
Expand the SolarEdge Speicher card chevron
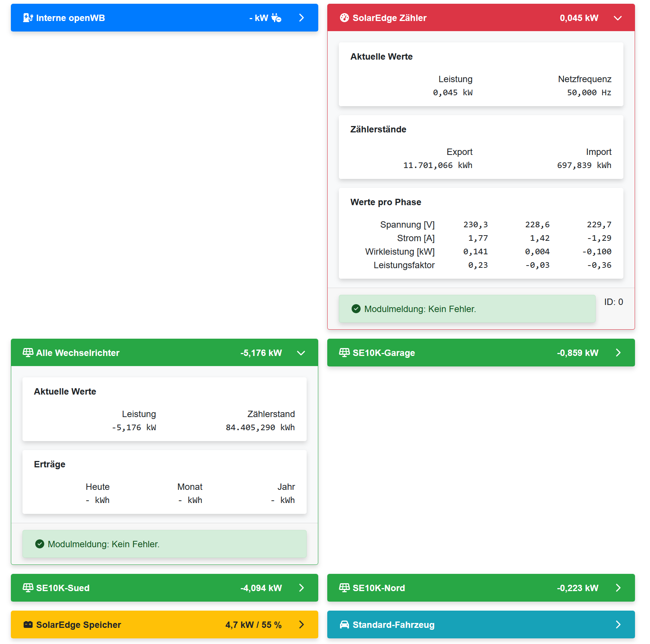point(301,624)
